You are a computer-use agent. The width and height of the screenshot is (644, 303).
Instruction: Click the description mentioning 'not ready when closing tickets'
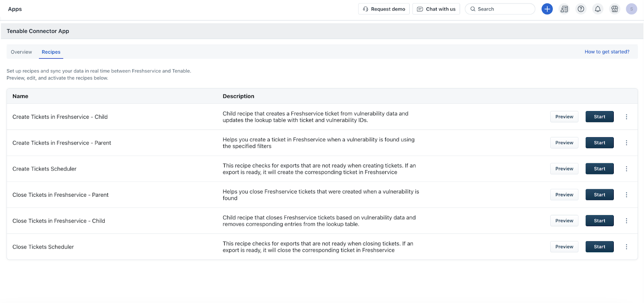click(318, 247)
